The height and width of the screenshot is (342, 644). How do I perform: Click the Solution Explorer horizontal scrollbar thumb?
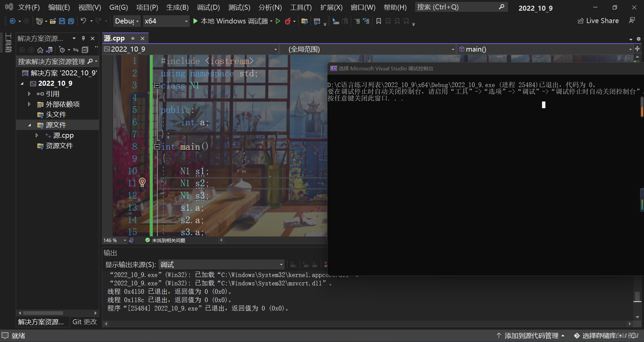coord(43,313)
